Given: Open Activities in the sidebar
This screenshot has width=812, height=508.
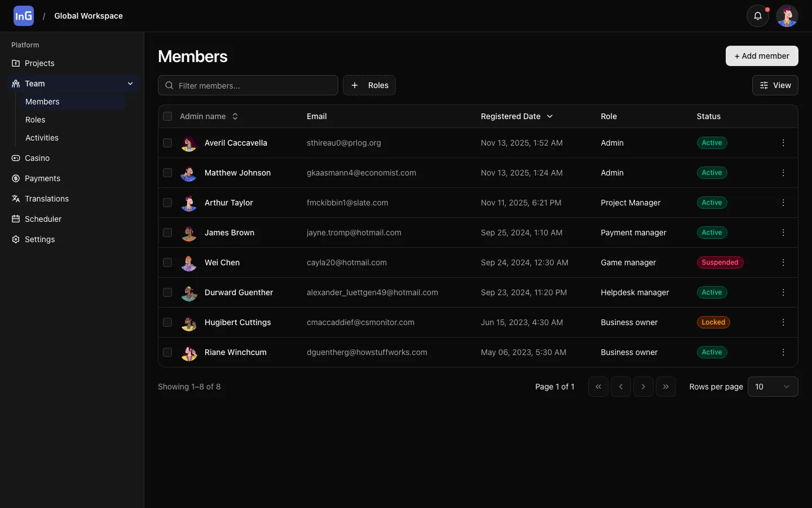Looking at the screenshot, I should [x=42, y=138].
